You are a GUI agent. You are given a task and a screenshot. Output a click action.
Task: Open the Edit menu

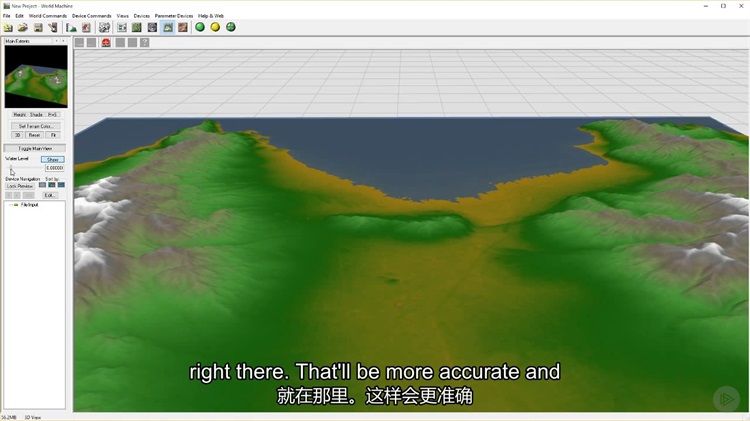click(19, 16)
